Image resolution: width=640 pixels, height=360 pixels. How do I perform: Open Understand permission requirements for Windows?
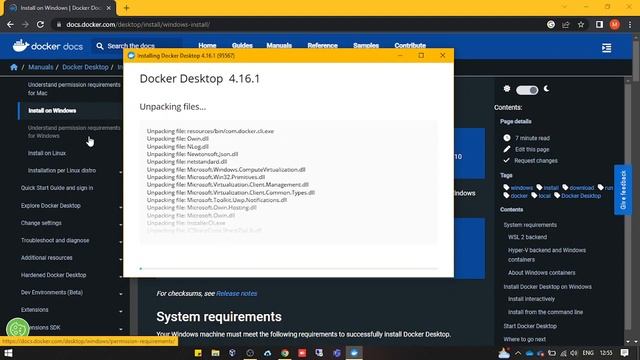click(x=74, y=131)
